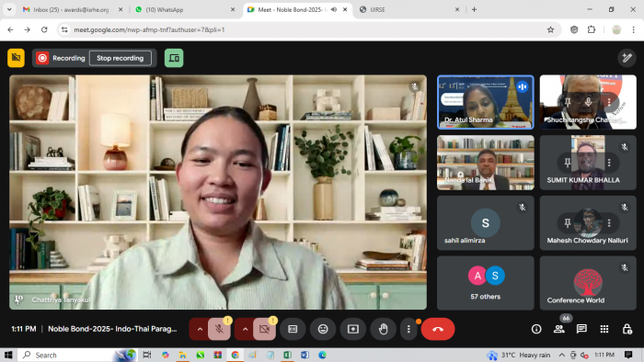The image size is (644, 362).
Task: Open the activities grid icon
Action: point(604,329)
